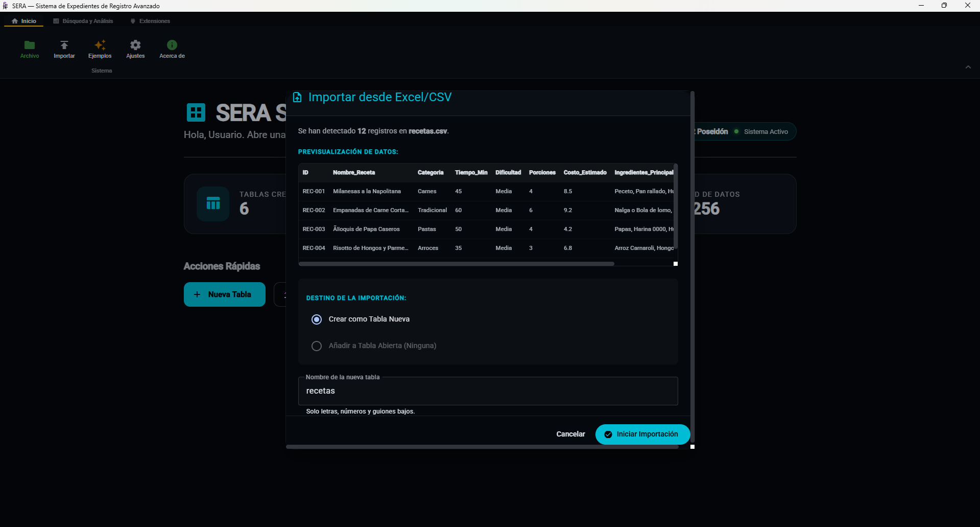The image size is (980, 527).
Task: Select Ñoquis de Papa Caseros cell
Action: click(x=366, y=230)
